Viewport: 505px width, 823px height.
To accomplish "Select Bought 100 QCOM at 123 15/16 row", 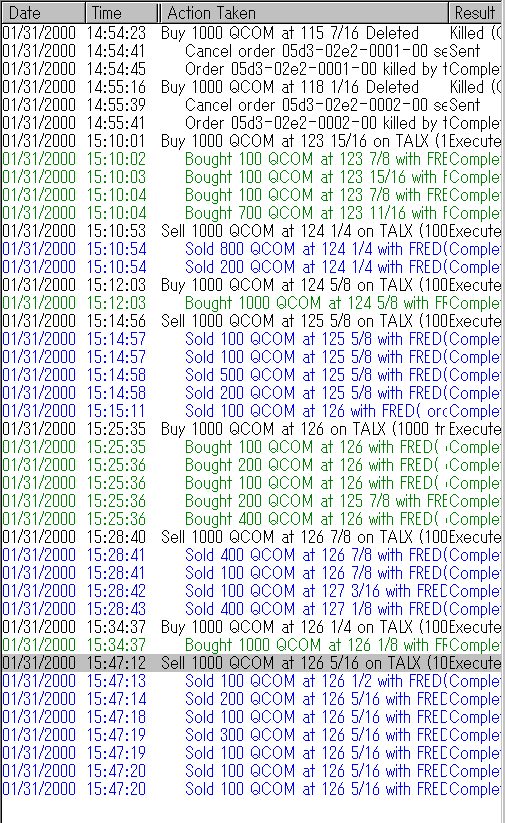I will pos(252,177).
